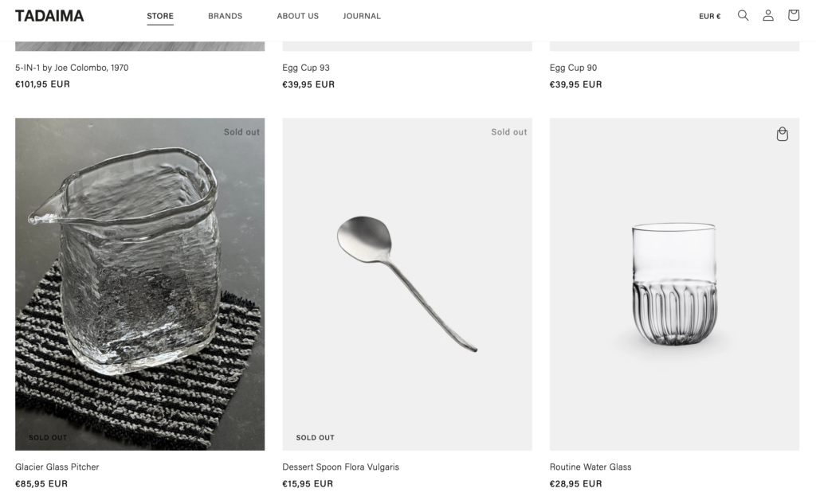This screenshot has height=504, width=816.
Task: Open Routine Water Glass product image
Action: click(x=674, y=284)
